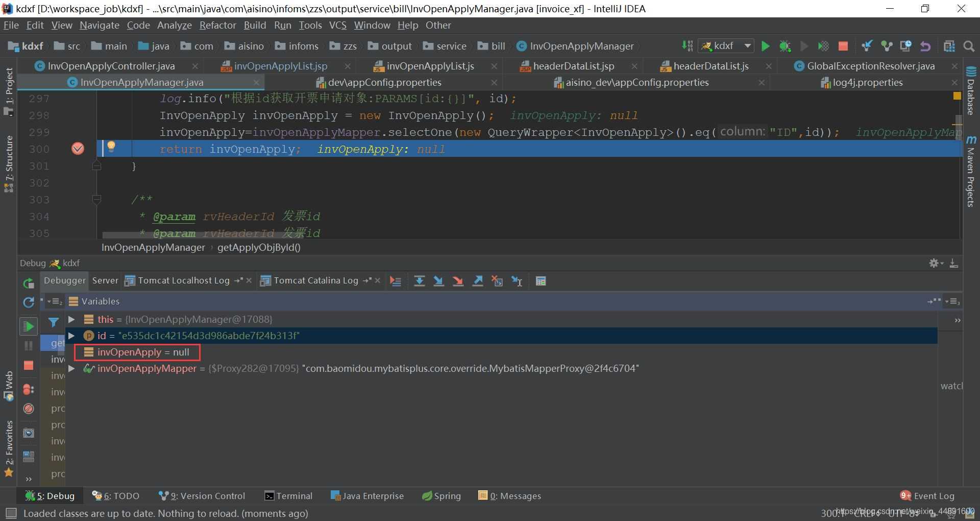Click the Resume Program green arrow
The image size is (980, 521).
point(29,326)
